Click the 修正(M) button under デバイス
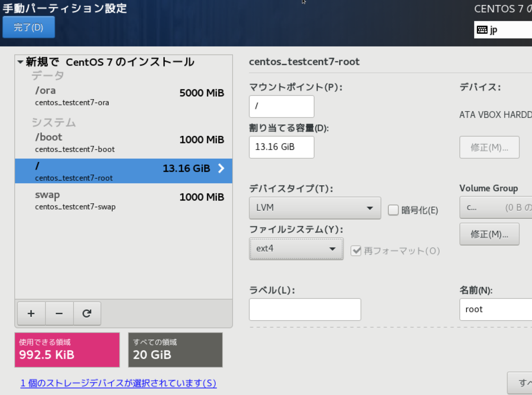532x395 pixels. click(x=489, y=147)
